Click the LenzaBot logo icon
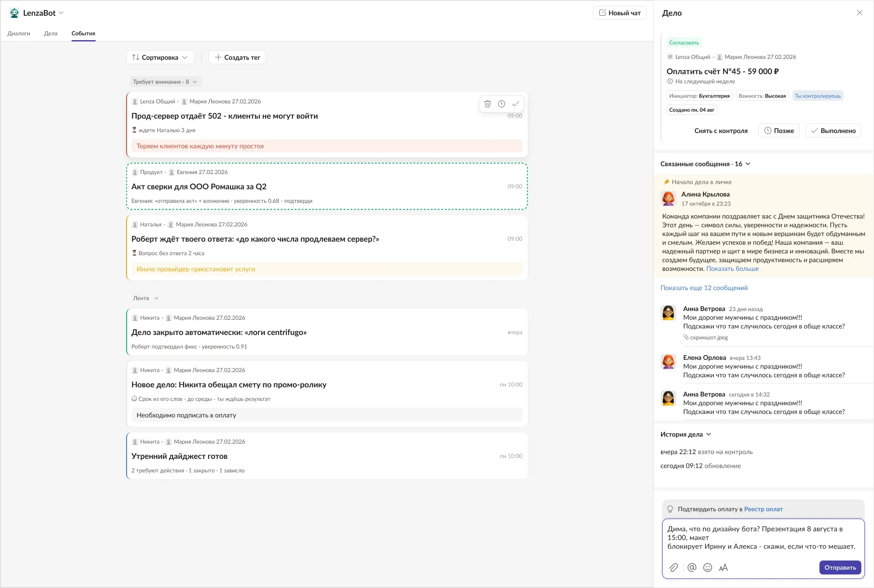 tap(14, 13)
